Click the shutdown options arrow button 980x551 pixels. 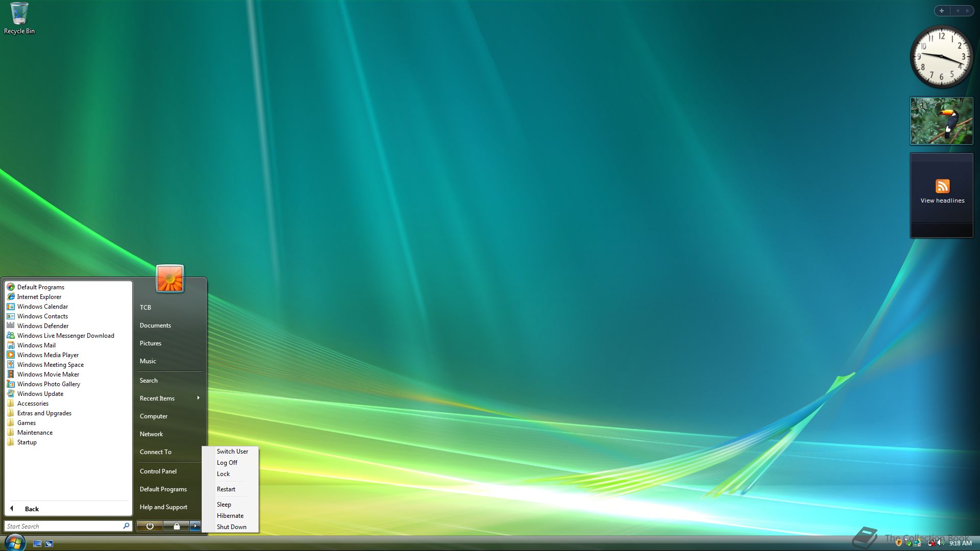click(x=195, y=526)
